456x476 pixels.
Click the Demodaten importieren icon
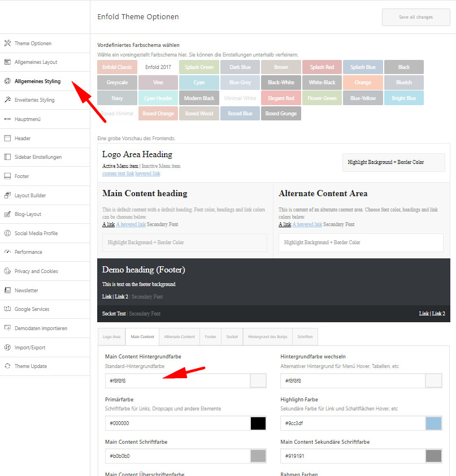pyautogui.click(x=7, y=328)
